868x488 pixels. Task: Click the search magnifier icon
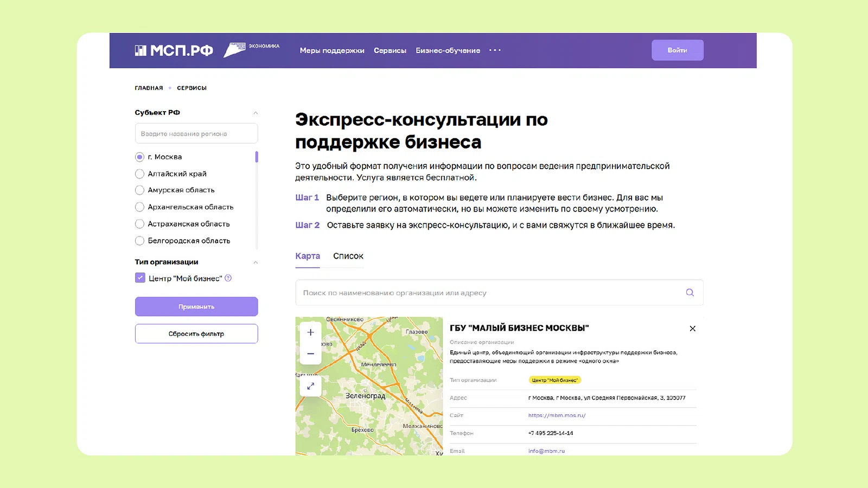690,292
